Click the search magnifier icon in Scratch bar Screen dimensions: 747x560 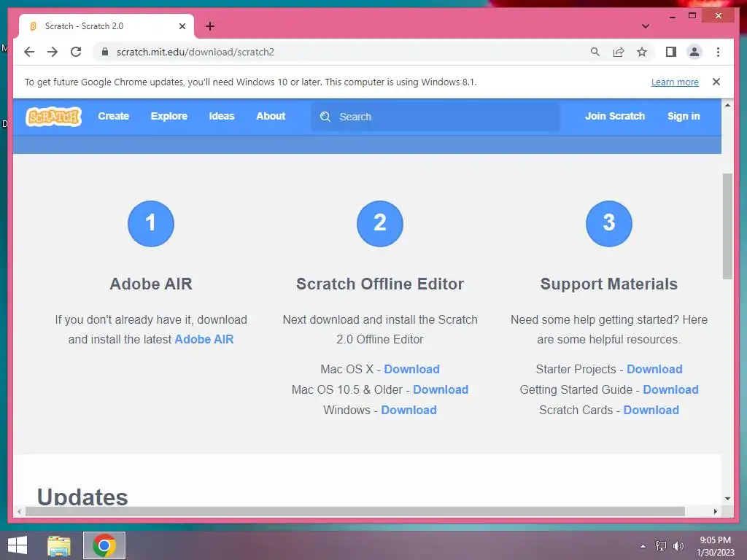click(x=325, y=117)
